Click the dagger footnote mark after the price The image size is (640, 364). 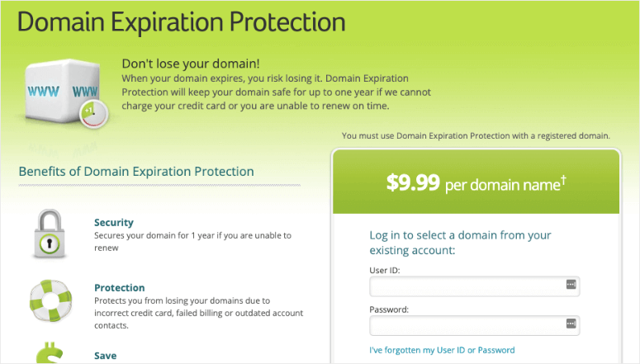click(x=563, y=179)
